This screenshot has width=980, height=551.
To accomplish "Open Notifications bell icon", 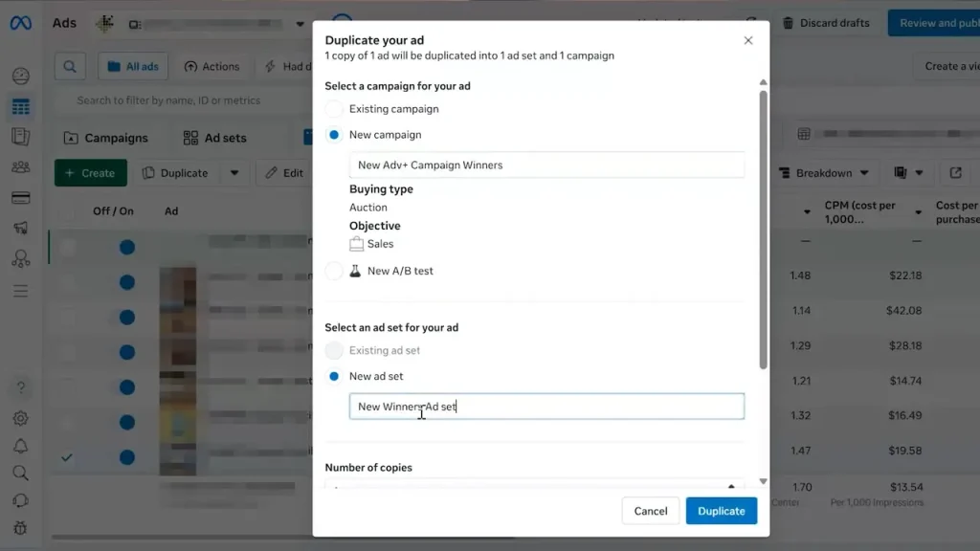I will click(21, 446).
